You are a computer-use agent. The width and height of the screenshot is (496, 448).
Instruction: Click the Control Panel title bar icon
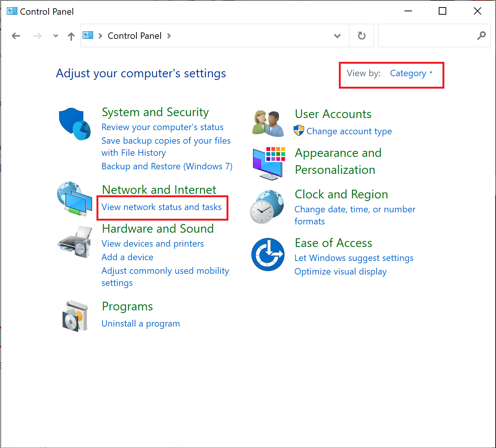tap(12, 11)
